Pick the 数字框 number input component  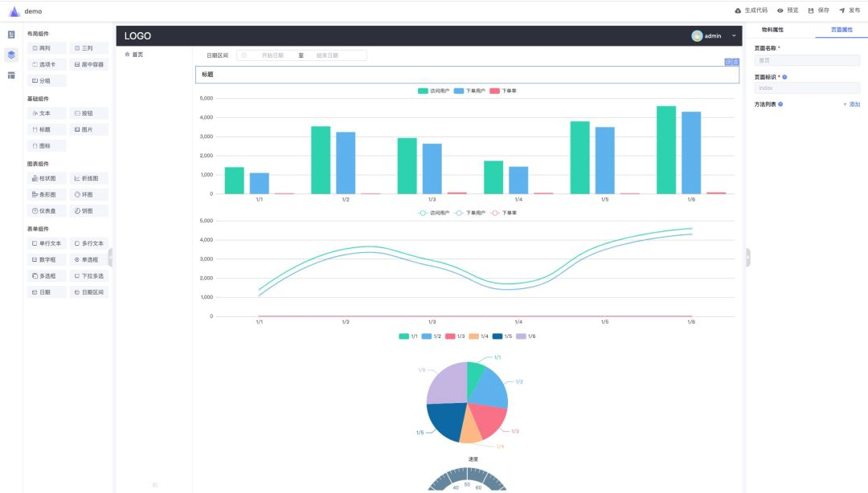pyautogui.click(x=47, y=259)
